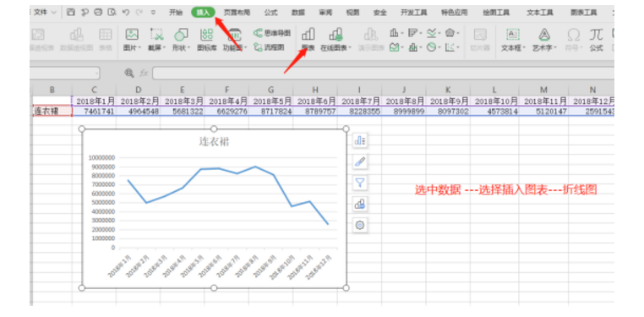
Task: Select the chart title 连衣裙
Action: [x=214, y=142]
